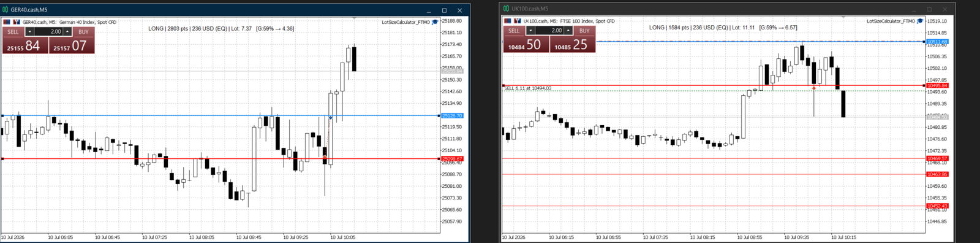Click the 2.00 volume field in GER40
Screen dimensions: 980x243
click(x=48, y=32)
